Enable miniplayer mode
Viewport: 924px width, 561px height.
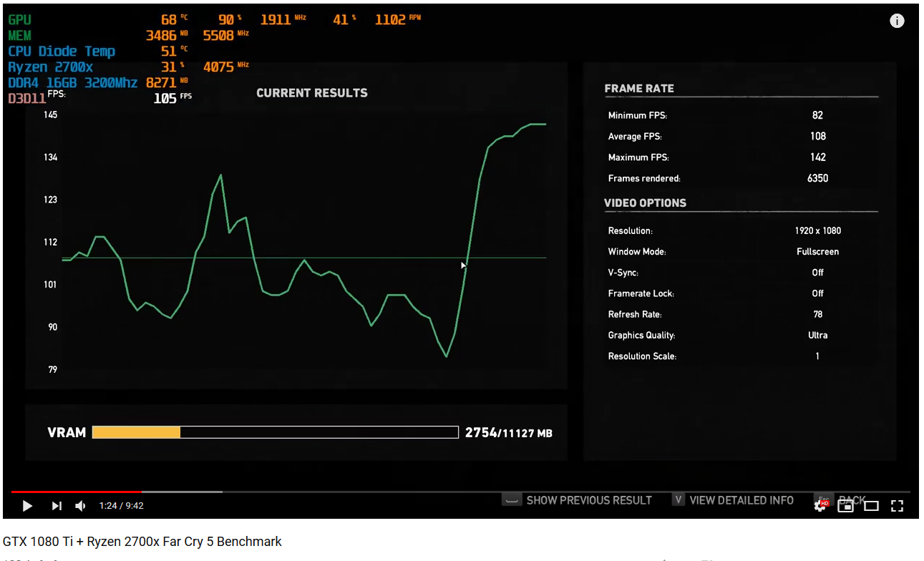tap(845, 506)
